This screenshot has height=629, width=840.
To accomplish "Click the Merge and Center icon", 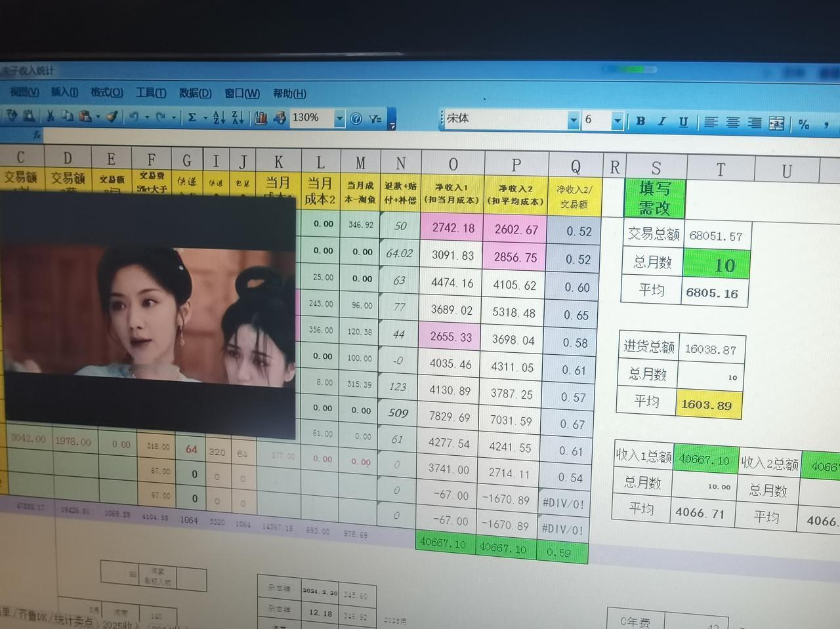I will tap(777, 123).
